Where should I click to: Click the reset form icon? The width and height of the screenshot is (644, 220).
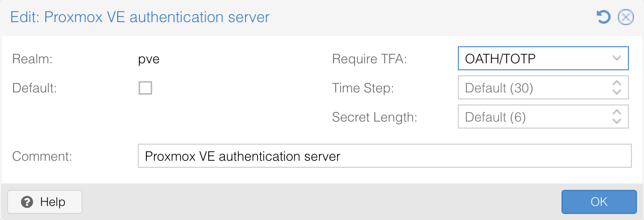pos(603,18)
